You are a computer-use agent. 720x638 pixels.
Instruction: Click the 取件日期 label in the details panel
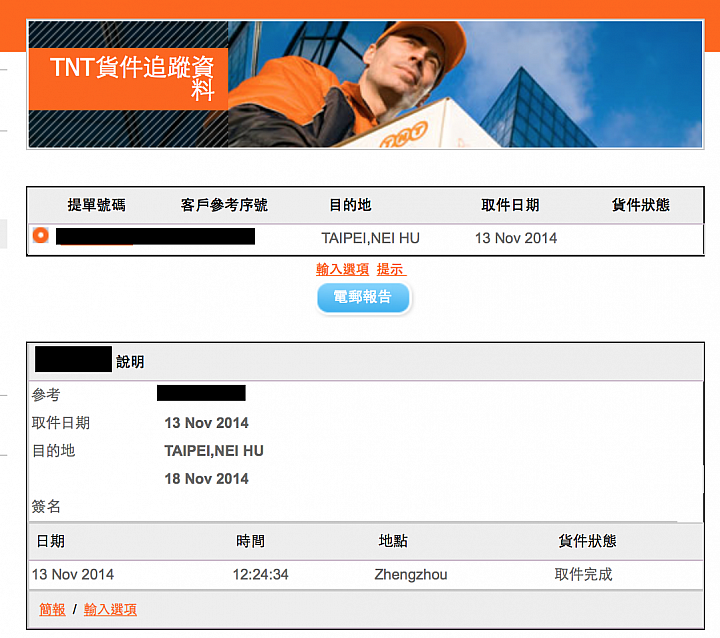(x=61, y=423)
